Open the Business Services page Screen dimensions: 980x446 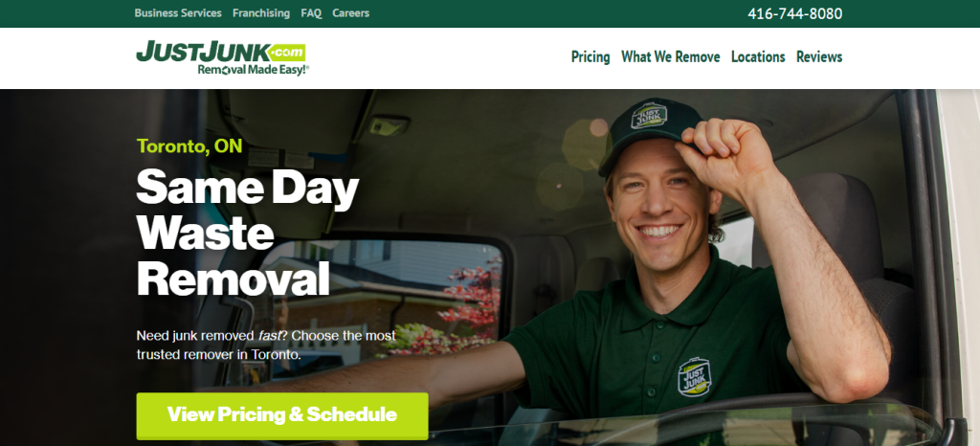[x=177, y=13]
